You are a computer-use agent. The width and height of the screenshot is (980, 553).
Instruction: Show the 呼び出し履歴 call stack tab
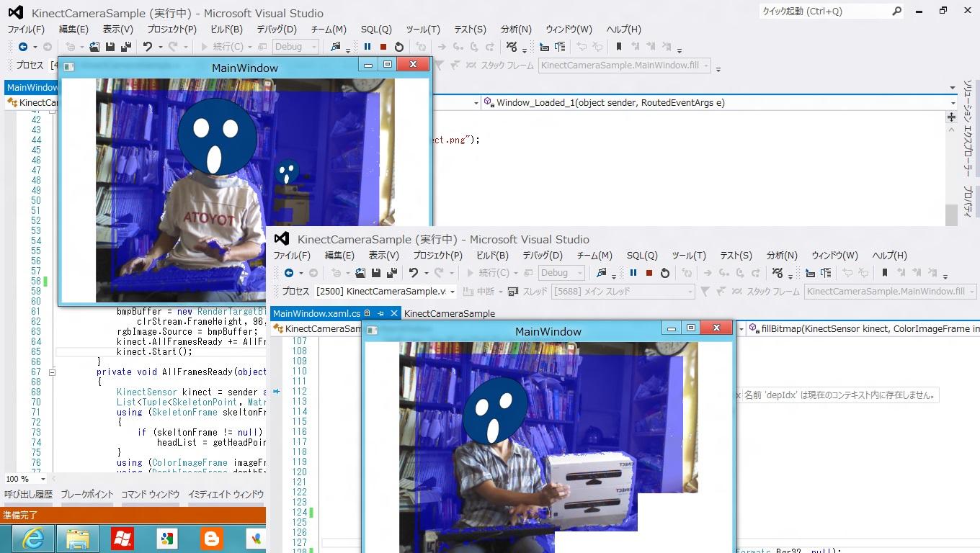(29, 495)
